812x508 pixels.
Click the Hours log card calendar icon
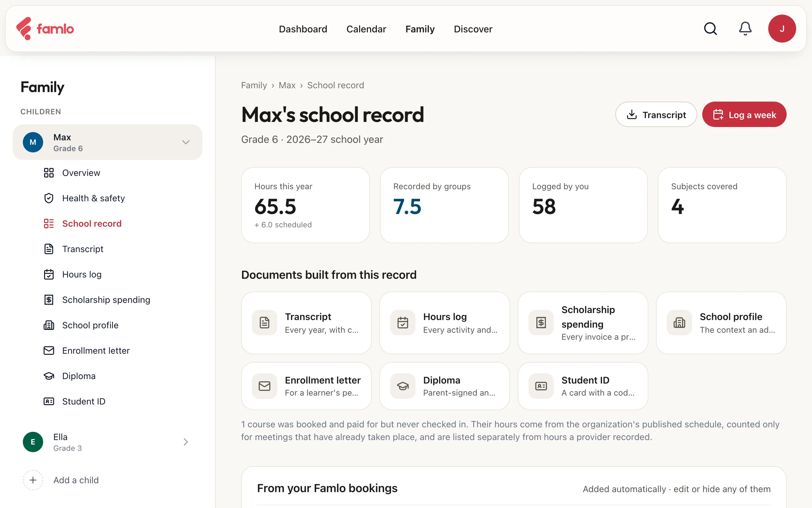point(403,323)
